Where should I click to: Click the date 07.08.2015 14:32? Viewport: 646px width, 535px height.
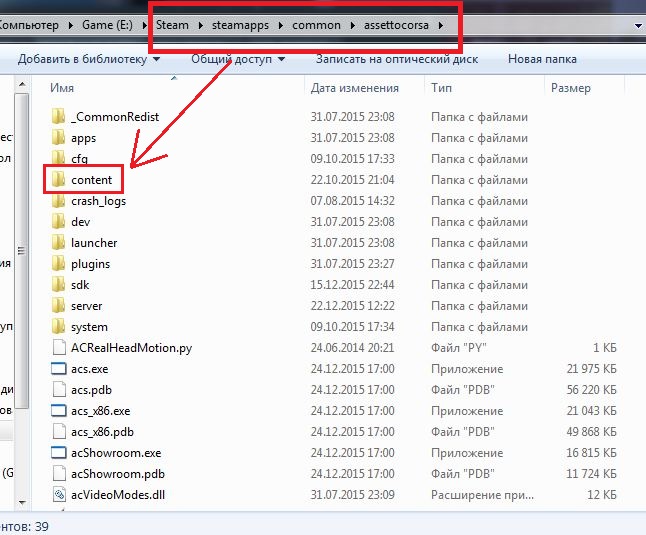coord(352,201)
